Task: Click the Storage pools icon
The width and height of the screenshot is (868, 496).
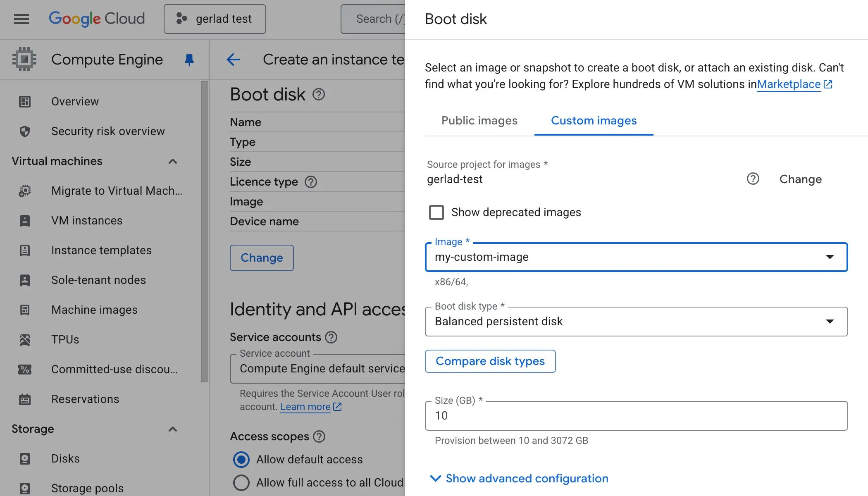Action: tap(25, 489)
